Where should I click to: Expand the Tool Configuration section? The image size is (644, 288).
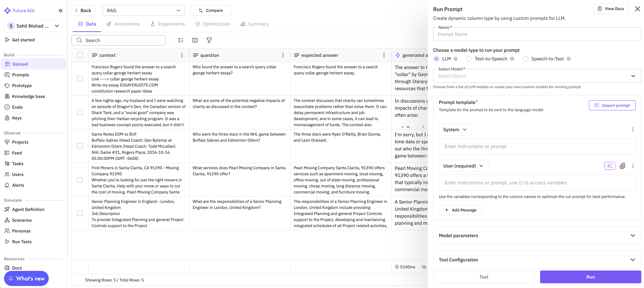click(x=537, y=260)
